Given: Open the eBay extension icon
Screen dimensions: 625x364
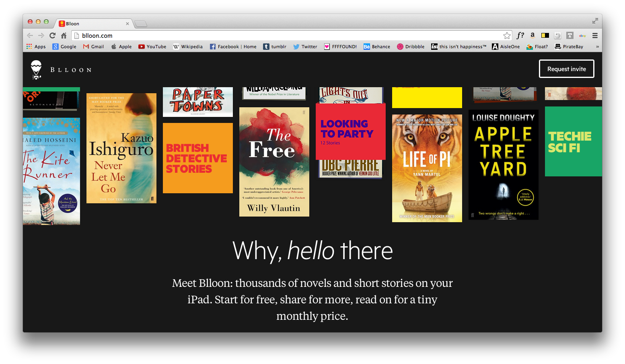Looking at the screenshot, I should pos(582,35).
